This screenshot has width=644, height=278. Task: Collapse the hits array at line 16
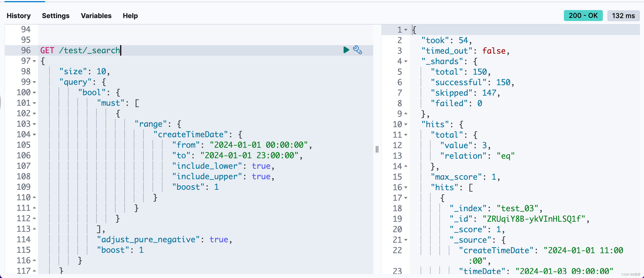pos(406,187)
